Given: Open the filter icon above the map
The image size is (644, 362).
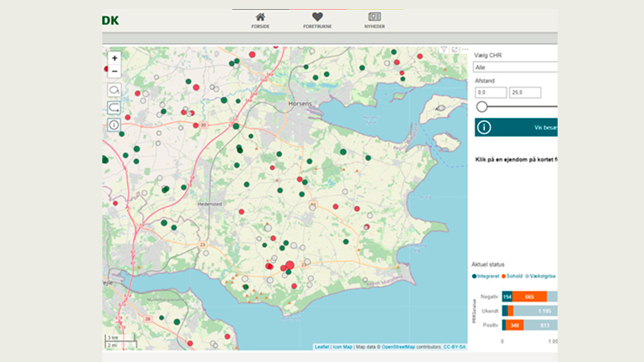Looking at the screenshot, I should [x=443, y=49].
